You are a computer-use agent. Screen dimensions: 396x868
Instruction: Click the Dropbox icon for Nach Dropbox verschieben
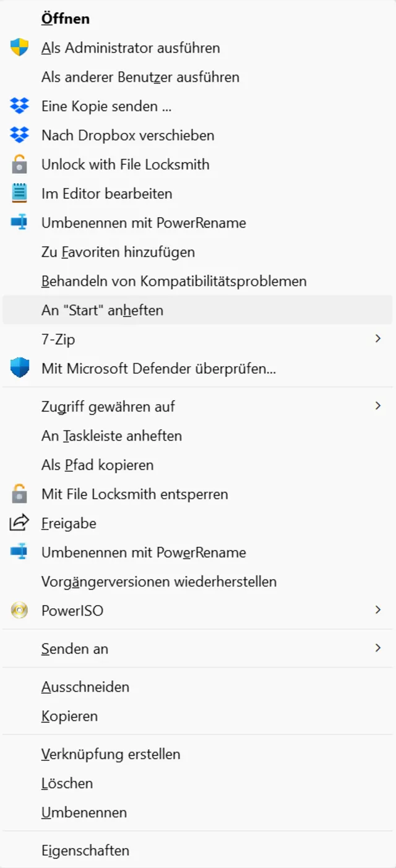pyautogui.click(x=20, y=135)
